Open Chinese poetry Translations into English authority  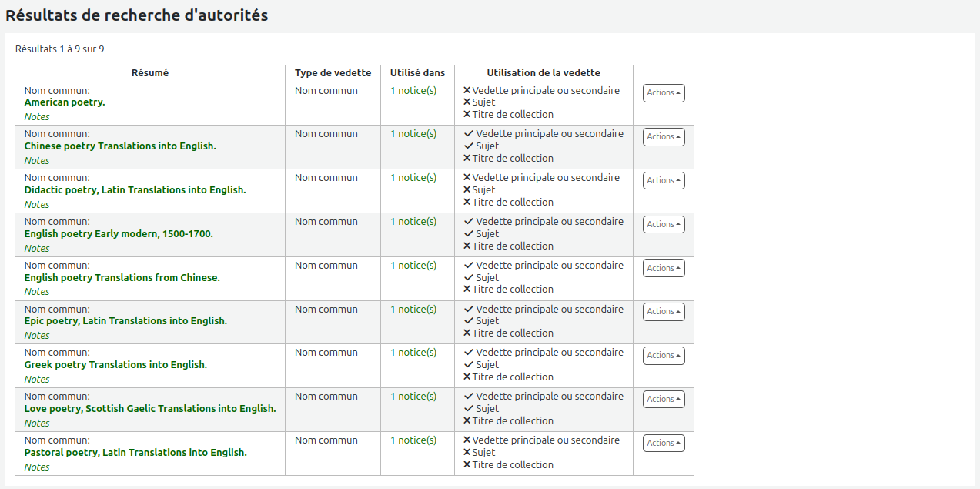(120, 146)
